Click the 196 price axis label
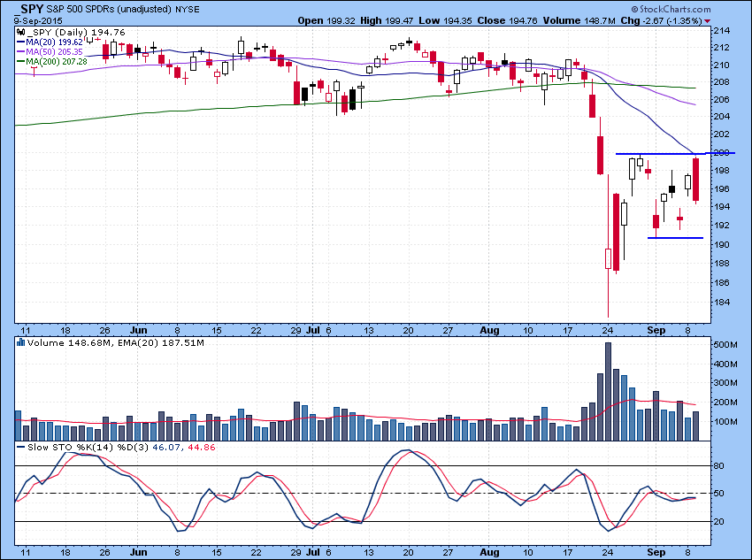752x560 pixels. [722, 189]
